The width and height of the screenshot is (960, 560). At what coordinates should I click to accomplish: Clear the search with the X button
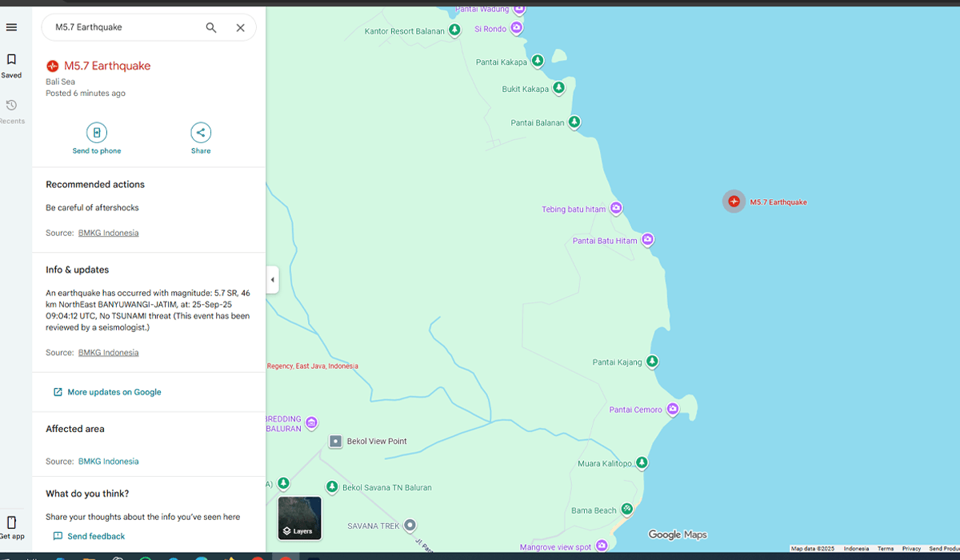[x=240, y=26]
